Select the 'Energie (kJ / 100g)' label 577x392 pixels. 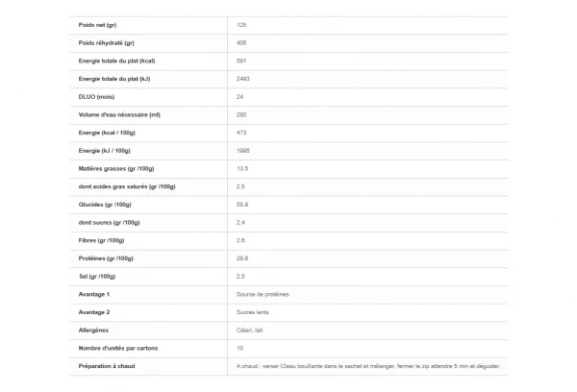tap(103, 150)
